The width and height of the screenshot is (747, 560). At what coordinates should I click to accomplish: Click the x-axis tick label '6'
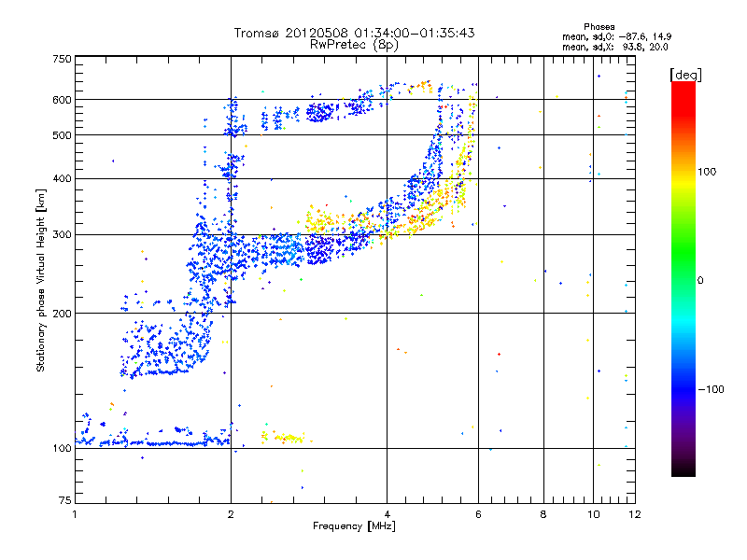[478, 514]
